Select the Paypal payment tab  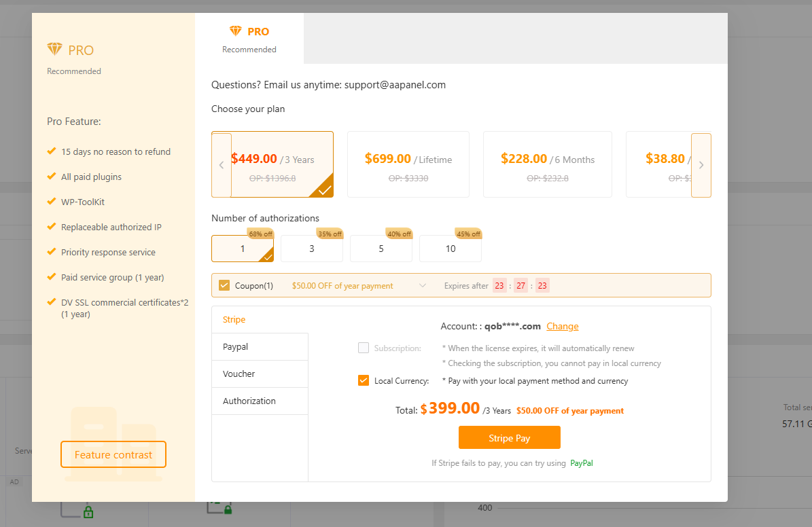(260, 347)
